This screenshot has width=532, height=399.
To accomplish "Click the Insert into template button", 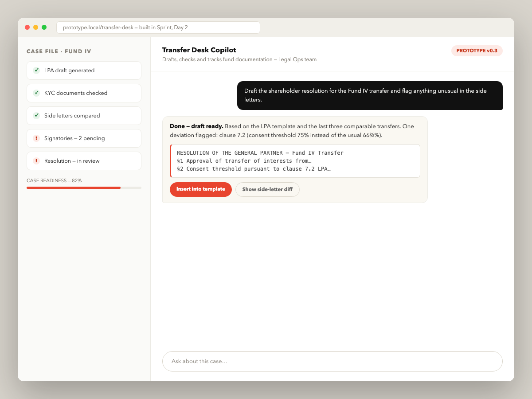I will pyautogui.click(x=201, y=189).
